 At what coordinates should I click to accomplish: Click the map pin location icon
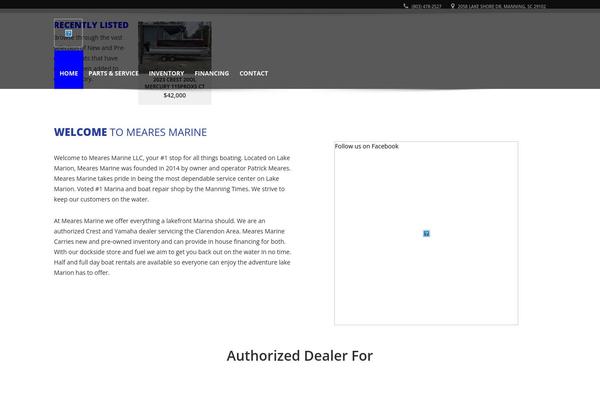click(453, 6)
